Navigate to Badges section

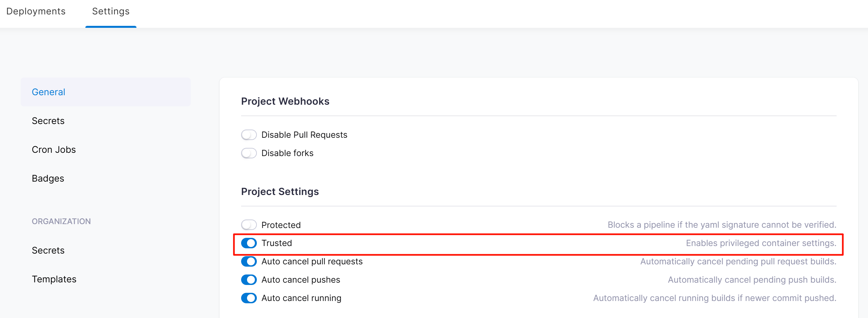(48, 179)
